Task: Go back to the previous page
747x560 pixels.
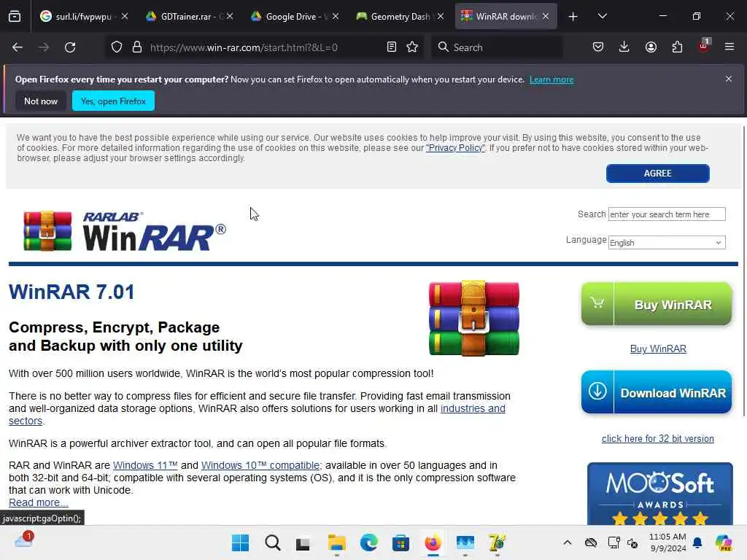Action: pos(18,47)
